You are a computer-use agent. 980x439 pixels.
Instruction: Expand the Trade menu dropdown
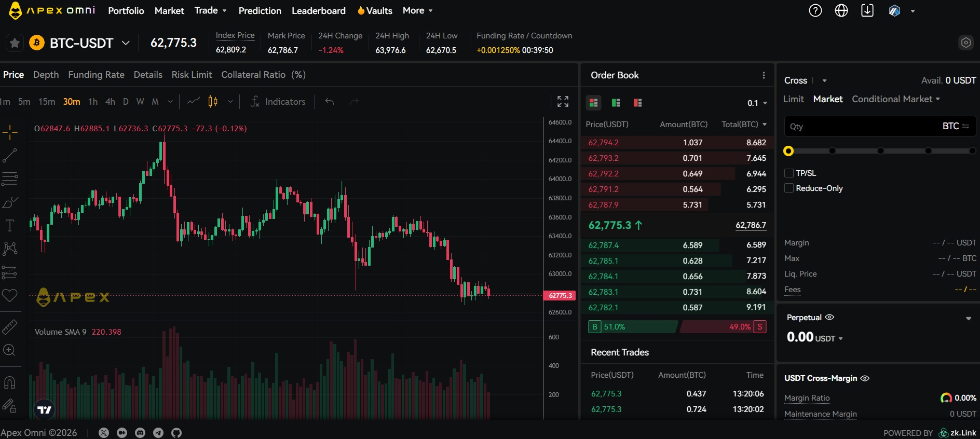[x=210, y=10]
